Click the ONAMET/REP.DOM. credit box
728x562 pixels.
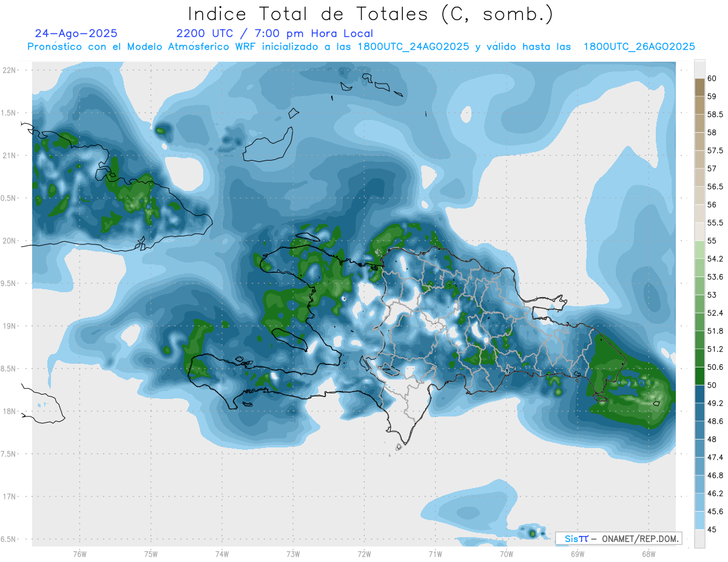pos(618,538)
